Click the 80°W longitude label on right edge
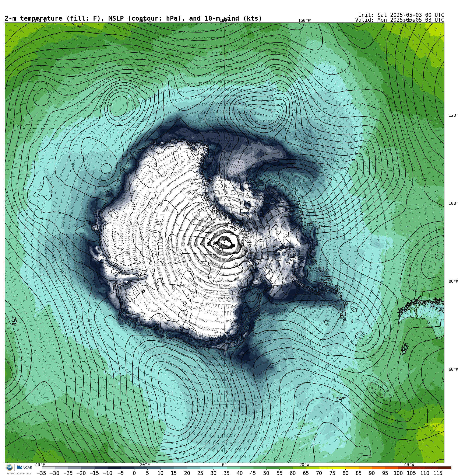This screenshot has height=476, width=458. click(453, 281)
